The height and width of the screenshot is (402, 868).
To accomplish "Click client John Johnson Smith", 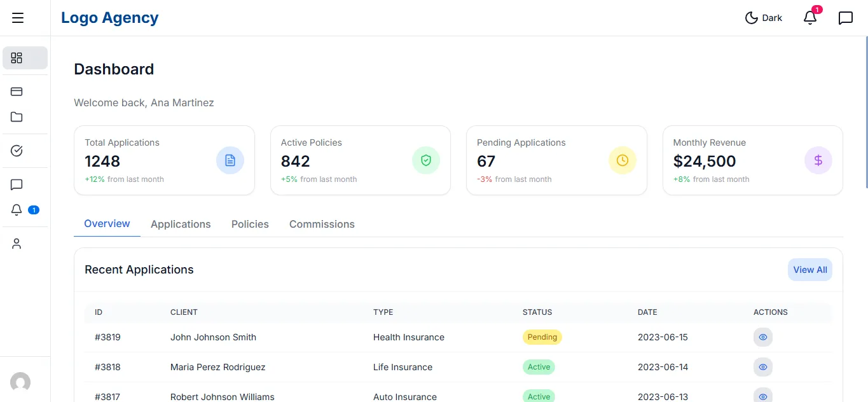I will (x=213, y=337).
